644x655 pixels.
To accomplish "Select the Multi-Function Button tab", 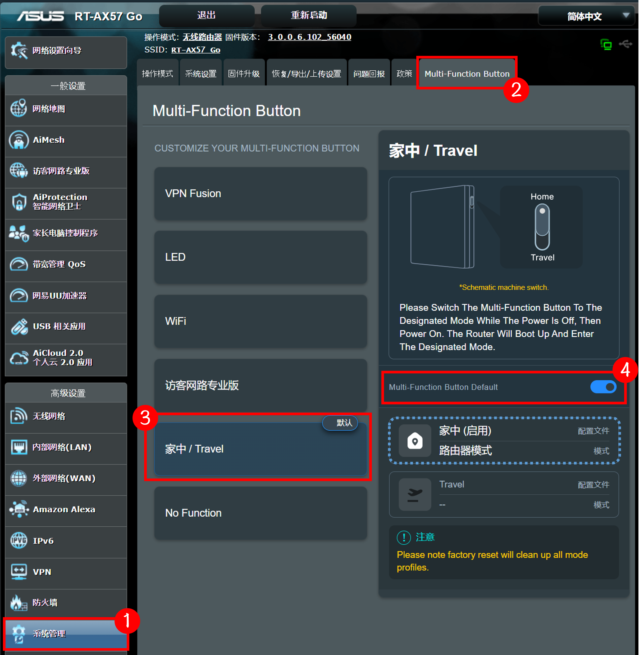I will (x=467, y=73).
